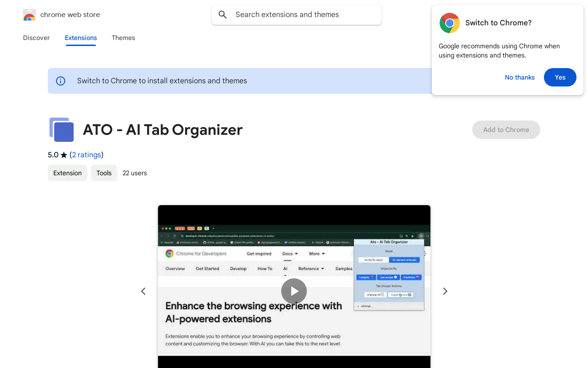The height and width of the screenshot is (368, 588).
Task: Dismiss popup with No thanks
Action: (520, 77)
